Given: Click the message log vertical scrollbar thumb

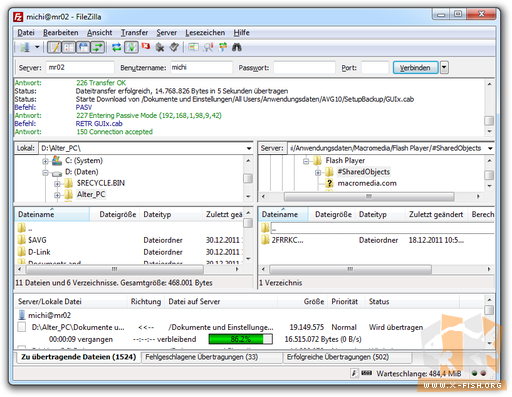Looking at the screenshot, I should click(489, 121).
